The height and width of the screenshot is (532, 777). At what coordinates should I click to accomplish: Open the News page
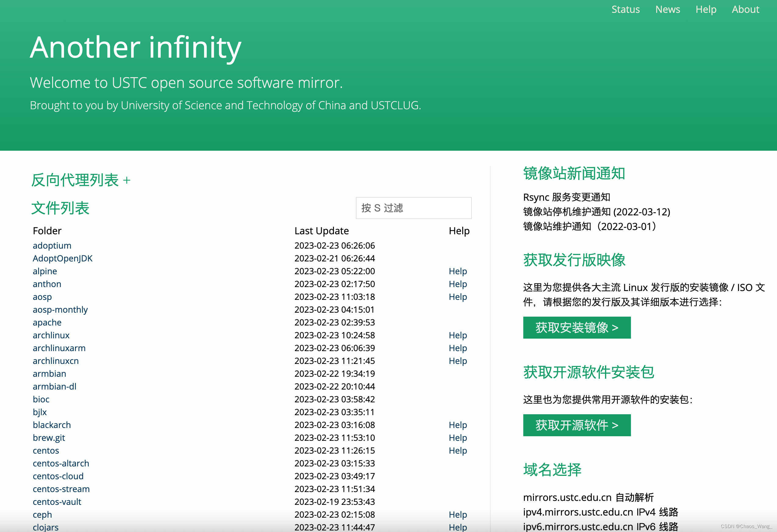pyautogui.click(x=667, y=9)
